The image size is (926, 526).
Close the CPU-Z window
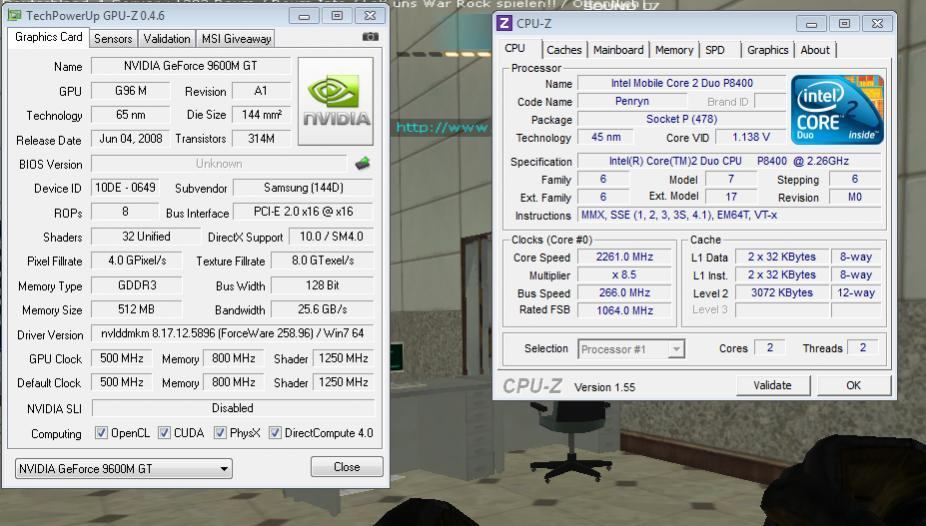click(878, 24)
